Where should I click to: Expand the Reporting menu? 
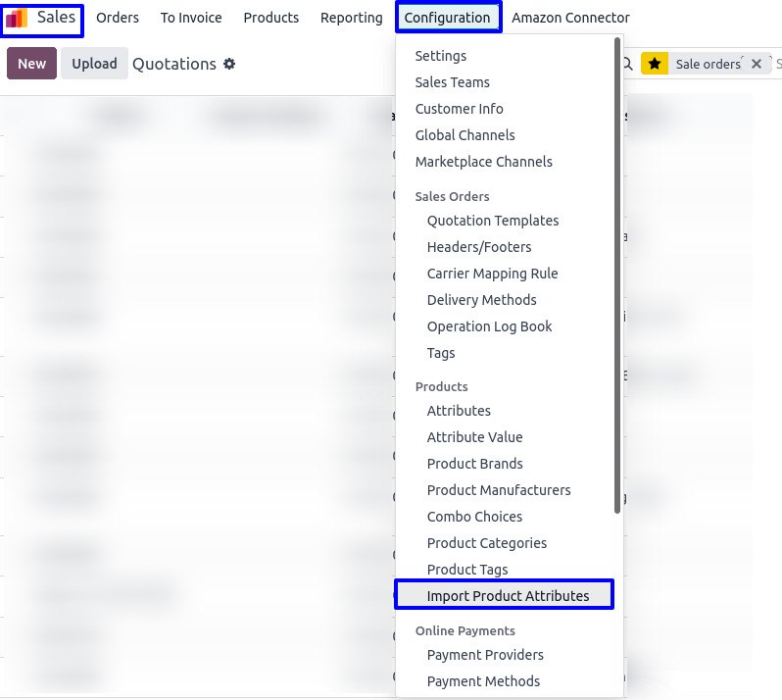pyautogui.click(x=351, y=18)
